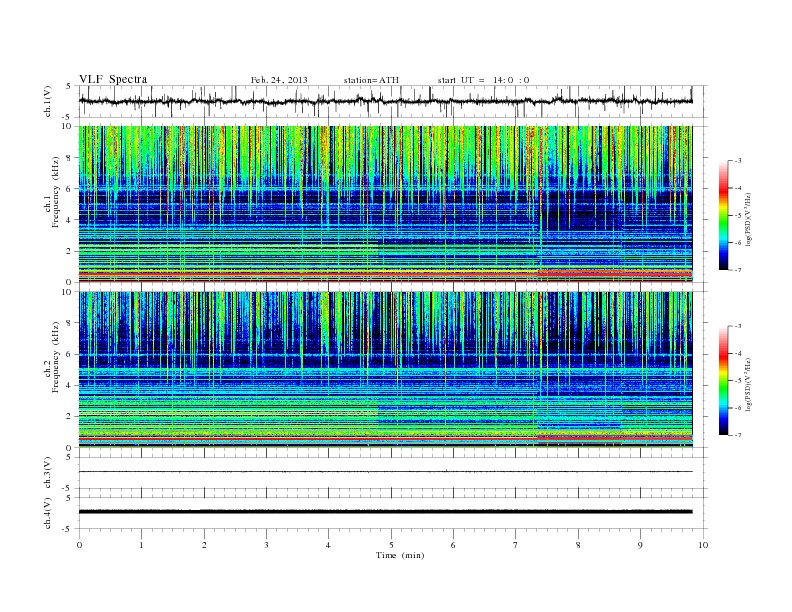Select the "ch.4(V)" axis label
Screen dimensions: 792x612
pyautogui.click(x=47, y=513)
